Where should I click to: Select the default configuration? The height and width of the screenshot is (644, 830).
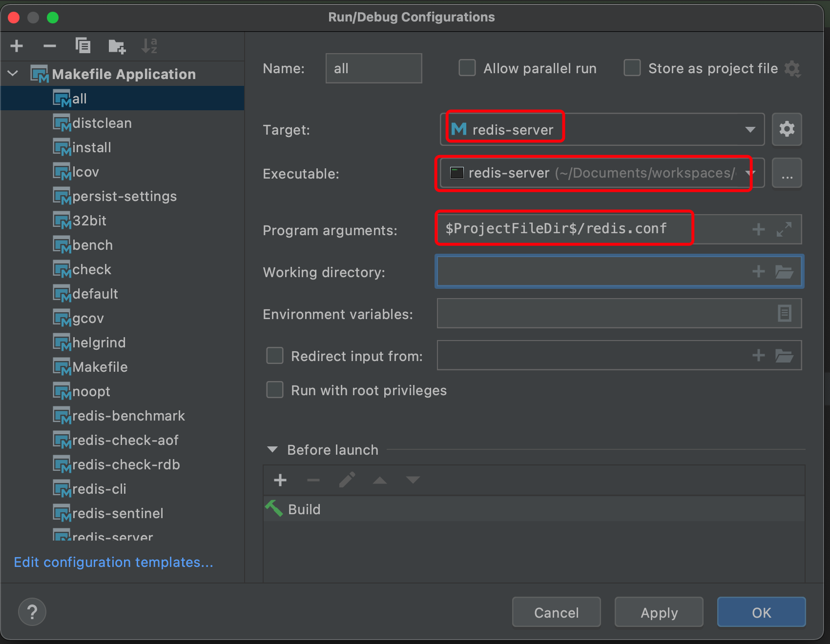pos(123,294)
